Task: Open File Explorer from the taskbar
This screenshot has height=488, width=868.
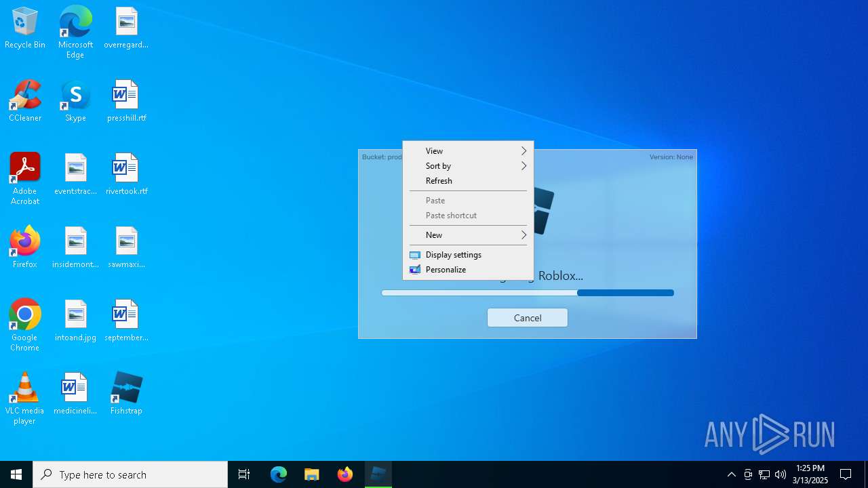Action: (x=312, y=474)
